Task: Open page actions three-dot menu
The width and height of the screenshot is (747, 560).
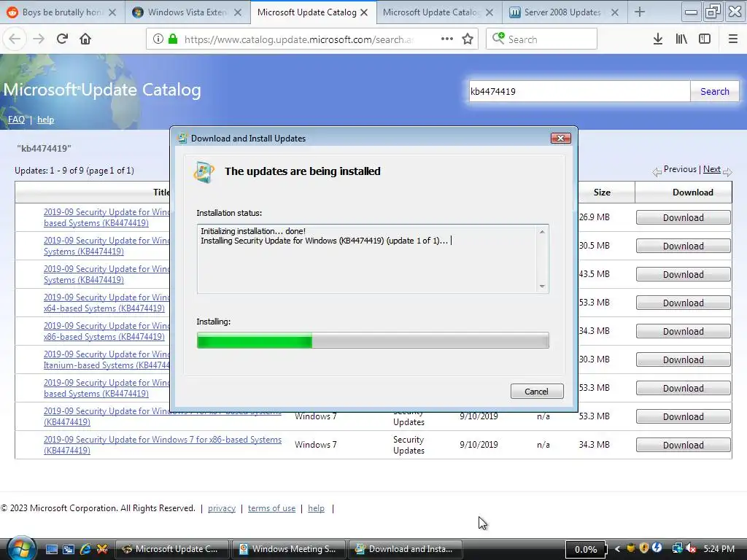Action: pos(447,39)
